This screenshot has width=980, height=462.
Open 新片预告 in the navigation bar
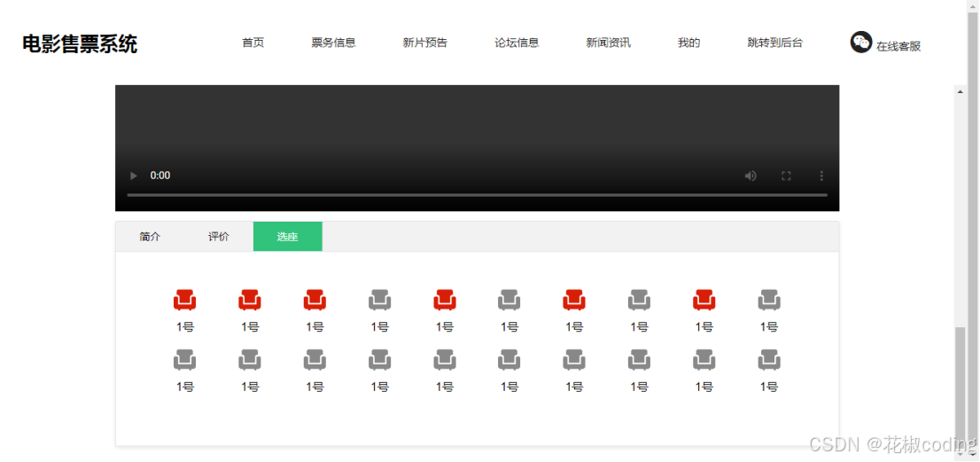[x=425, y=43]
